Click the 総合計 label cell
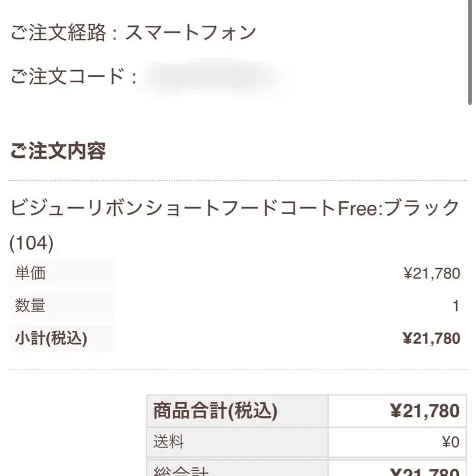Viewport: 476px width, 476px height. click(237, 470)
